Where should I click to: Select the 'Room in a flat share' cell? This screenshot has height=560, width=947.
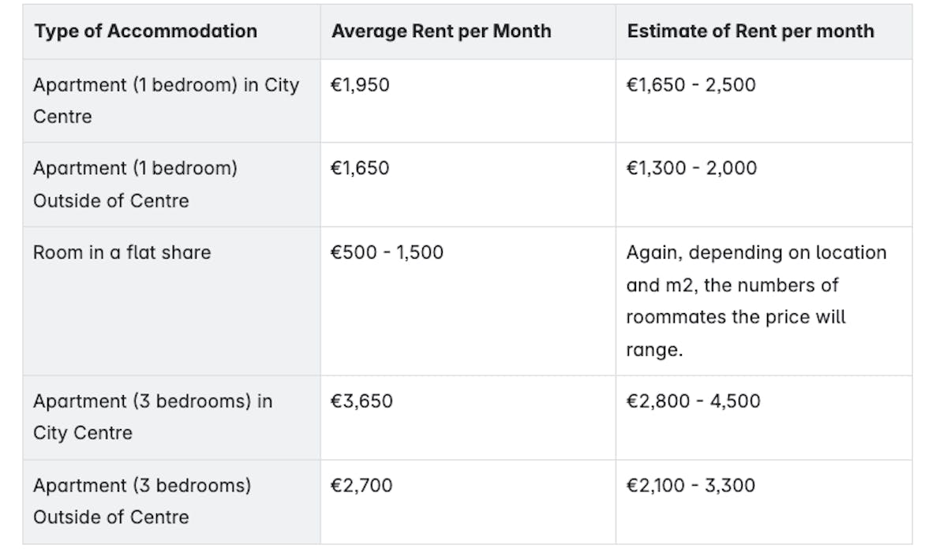(x=122, y=252)
